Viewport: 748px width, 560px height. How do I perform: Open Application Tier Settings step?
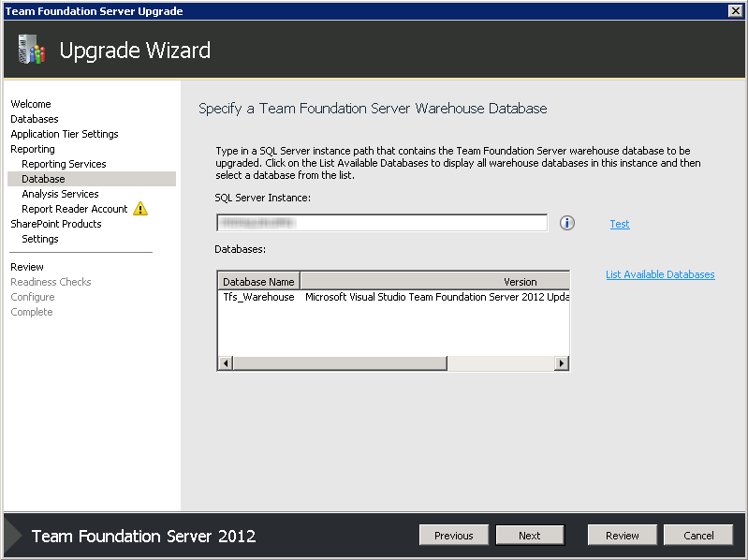click(65, 134)
